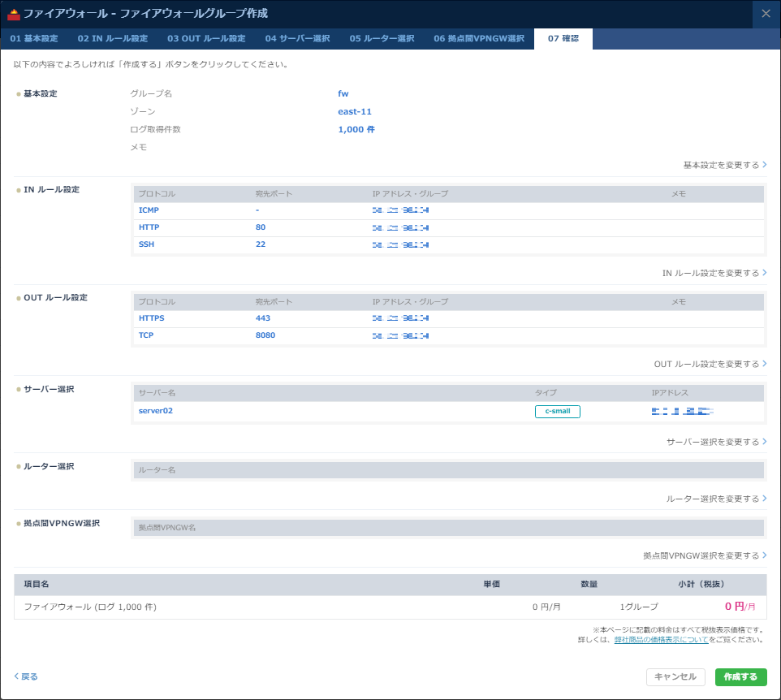
Task: Click 拠点間VPNGW選択を変更する link
Action: pos(705,555)
